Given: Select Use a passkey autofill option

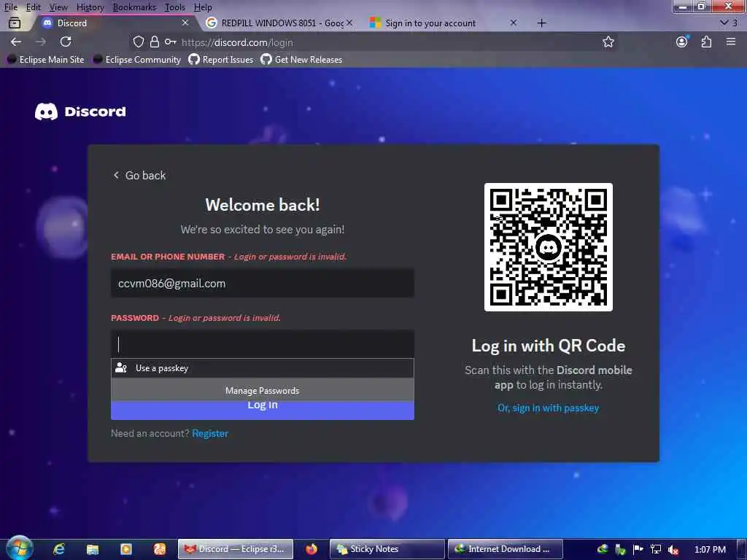Looking at the screenshot, I should pos(263,368).
